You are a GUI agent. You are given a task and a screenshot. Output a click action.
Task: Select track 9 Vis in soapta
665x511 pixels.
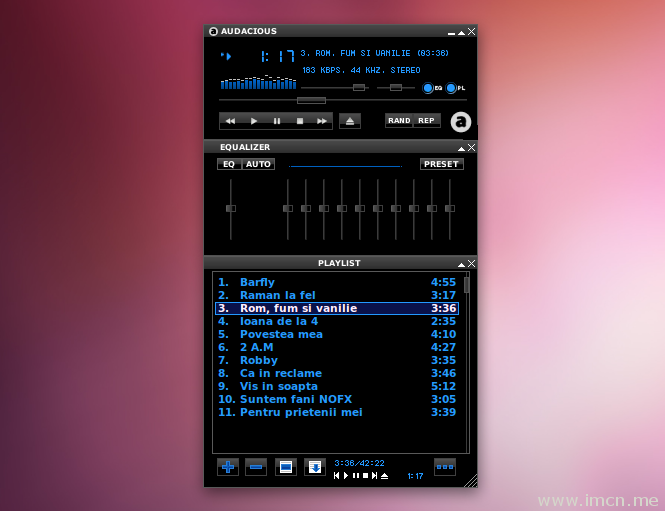(337, 386)
